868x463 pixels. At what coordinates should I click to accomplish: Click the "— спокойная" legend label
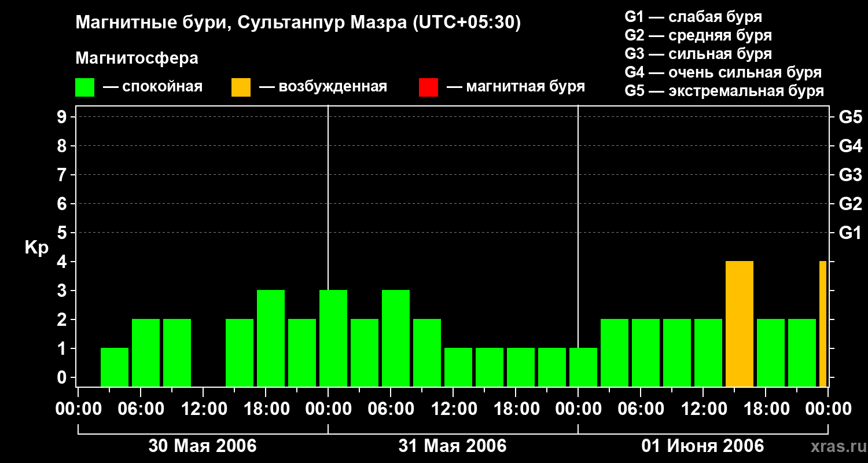(x=152, y=87)
